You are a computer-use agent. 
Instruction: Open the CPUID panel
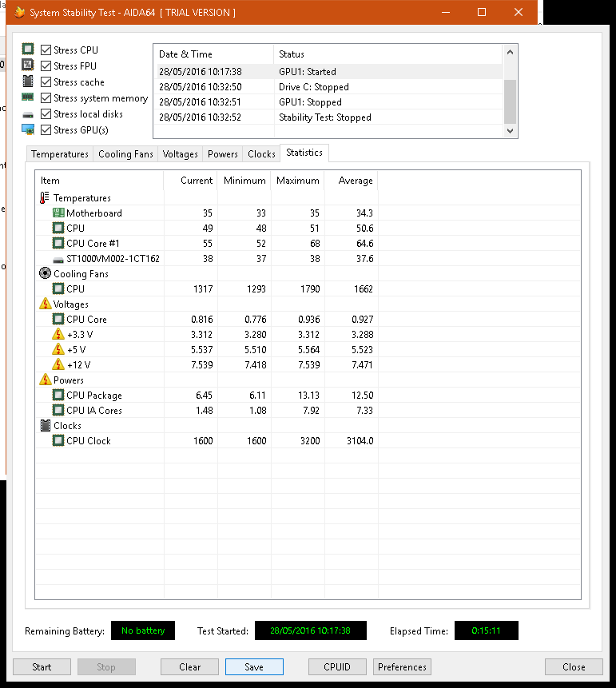[x=337, y=667]
